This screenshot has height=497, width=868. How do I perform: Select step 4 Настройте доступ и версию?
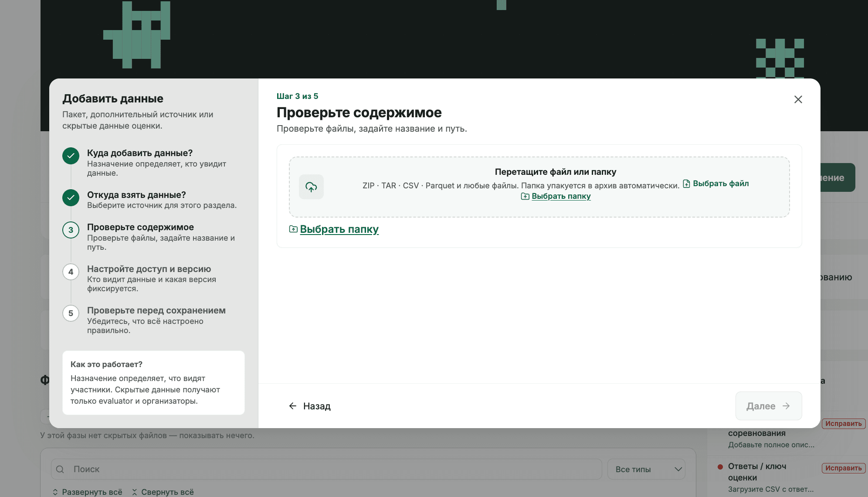[x=153, y=278]
